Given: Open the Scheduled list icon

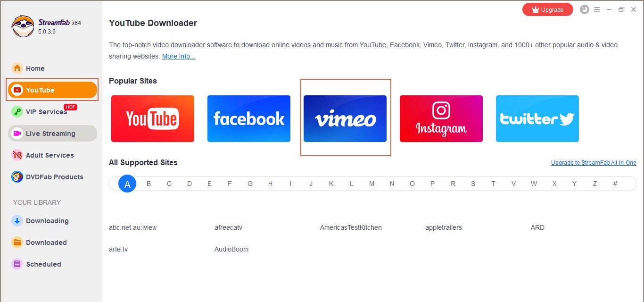Looking at the screenshot, I should tap(17, 264).
